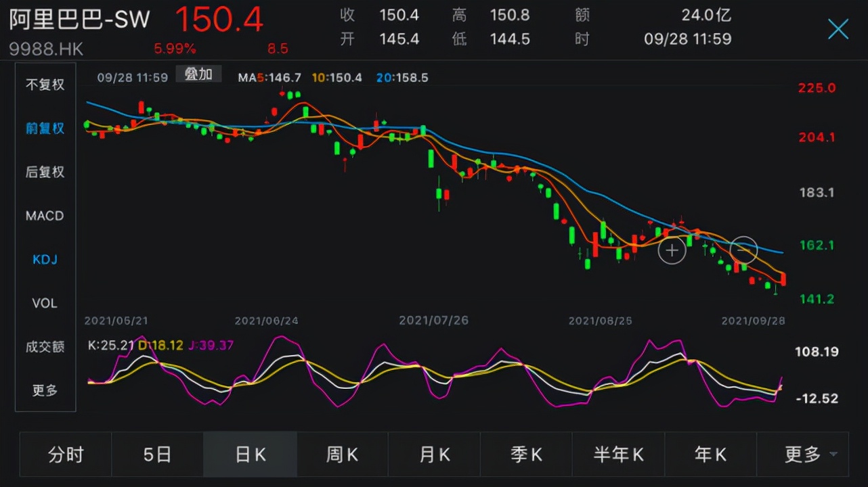Open the 年K yearly chart tab
868x487 pixels.
click(710, 455)
